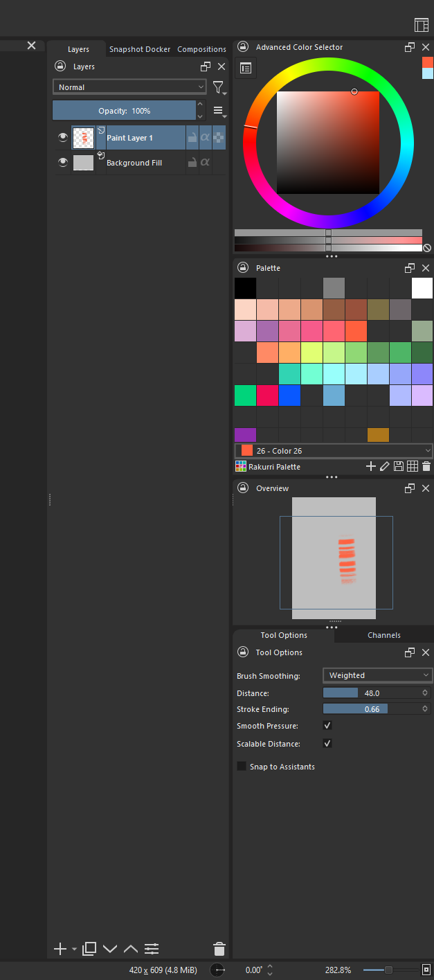This screenshot has height=980, width=434.
Task: Move layer up with chevron icon
Action: [x=131, y=949]
